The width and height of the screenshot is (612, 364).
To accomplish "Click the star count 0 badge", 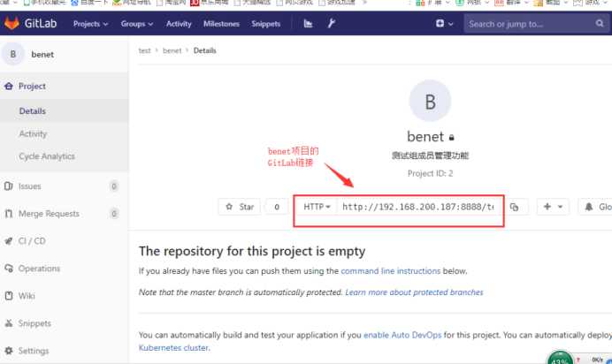I will pyautogui.click(x=277, y=207).
